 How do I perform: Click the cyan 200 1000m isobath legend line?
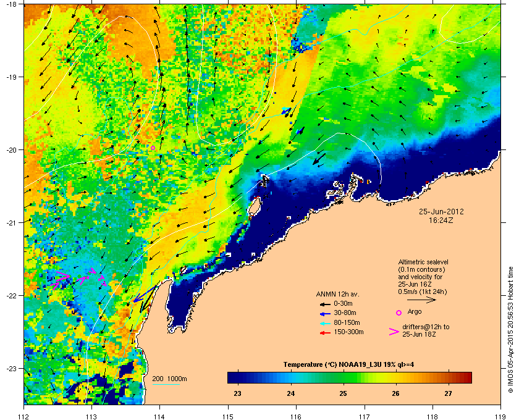click(166, 385)
